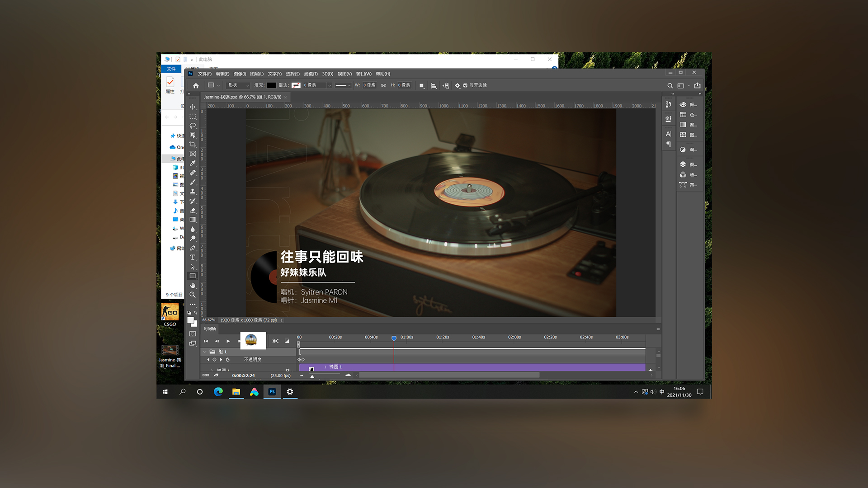Open the fill color swatch
The height and width of the screenshot is (488, 868).
[x=271, y=85]
